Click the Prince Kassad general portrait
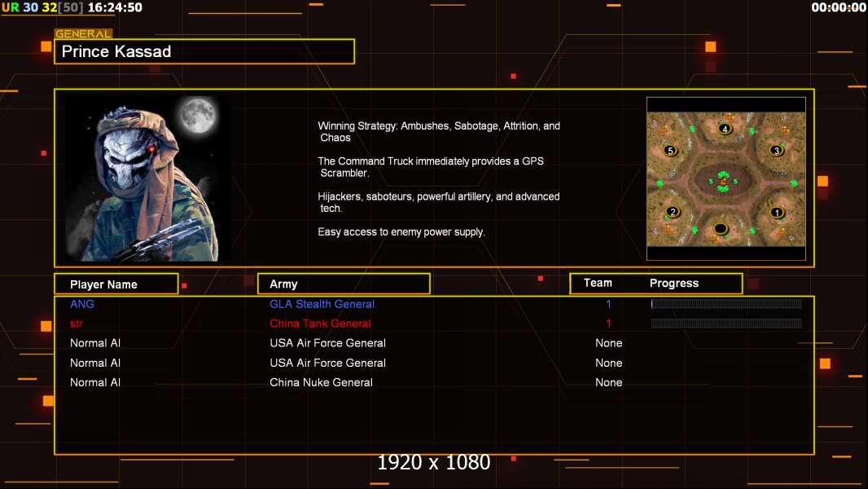 148,178
